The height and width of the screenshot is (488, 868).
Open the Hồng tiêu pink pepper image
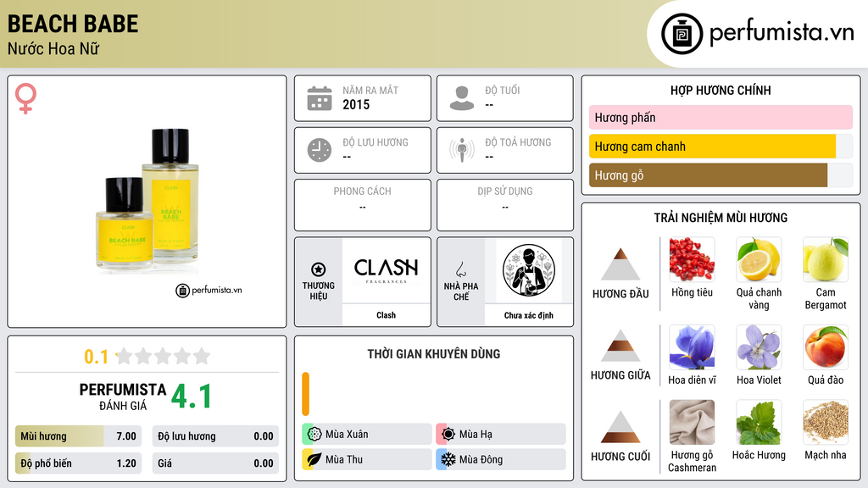692,259
